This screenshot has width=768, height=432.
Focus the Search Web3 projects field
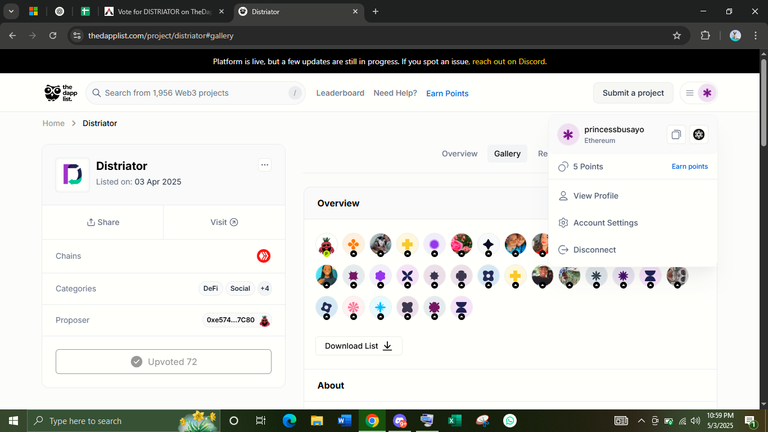(195, 93)
